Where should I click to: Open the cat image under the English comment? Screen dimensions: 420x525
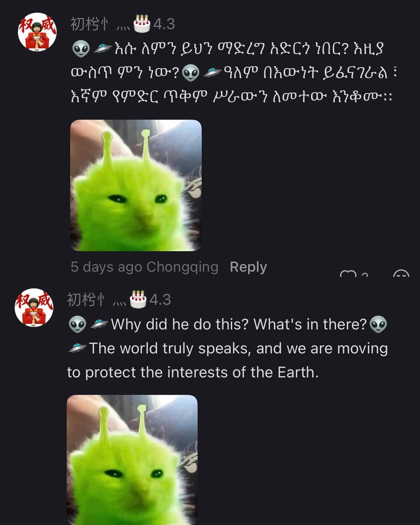pos(132,459)
